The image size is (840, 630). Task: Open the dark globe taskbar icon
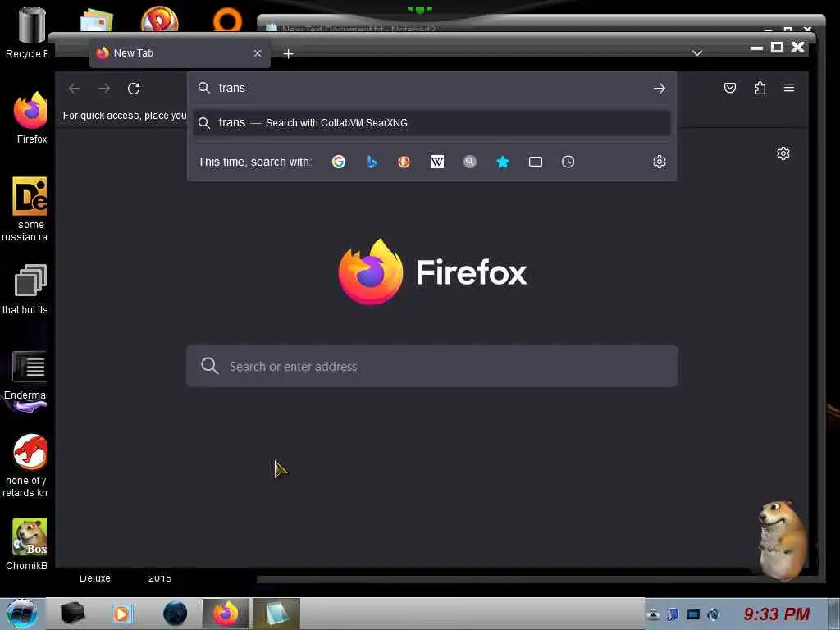[175, 614]
